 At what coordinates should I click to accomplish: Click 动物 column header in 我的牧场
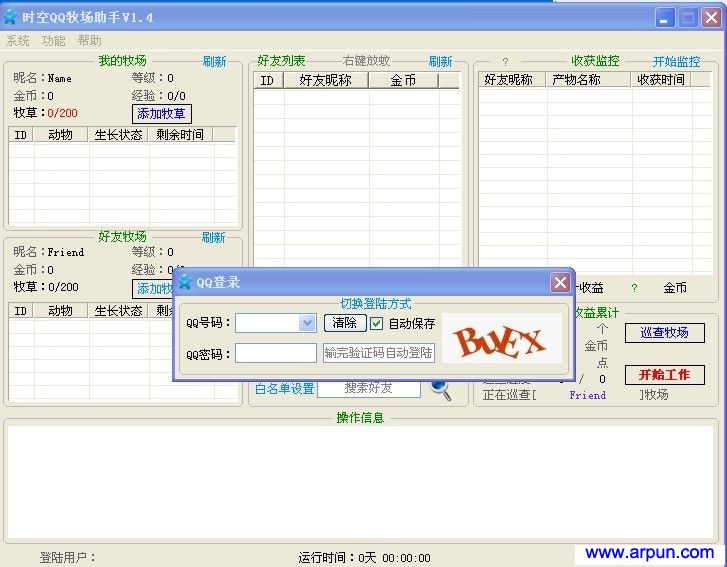pyautogui.click(x=60, y=135)
